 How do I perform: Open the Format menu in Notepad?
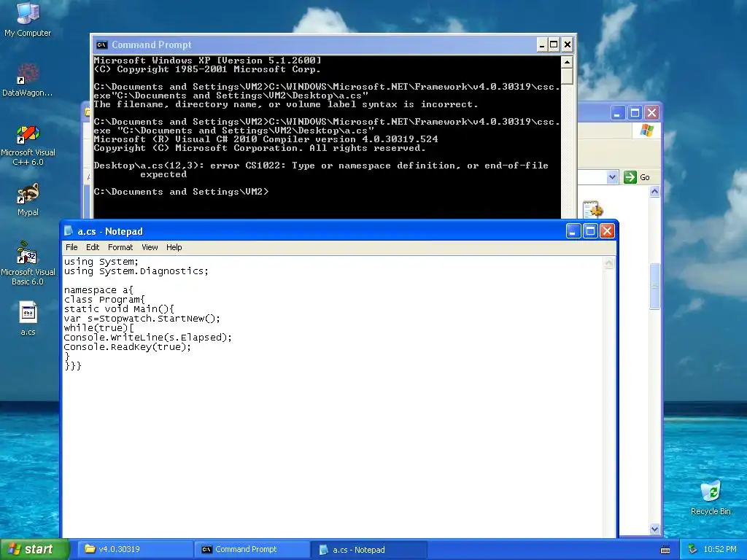(120, 247)
